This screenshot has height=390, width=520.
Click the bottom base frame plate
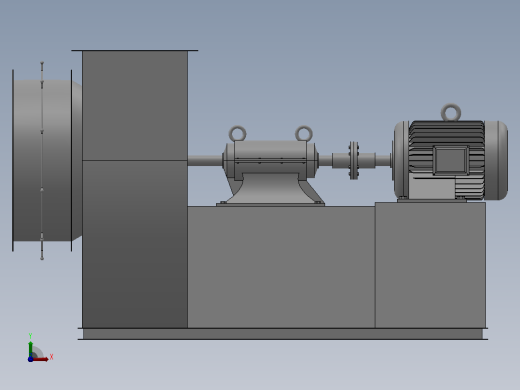click(x=283, y=334)
